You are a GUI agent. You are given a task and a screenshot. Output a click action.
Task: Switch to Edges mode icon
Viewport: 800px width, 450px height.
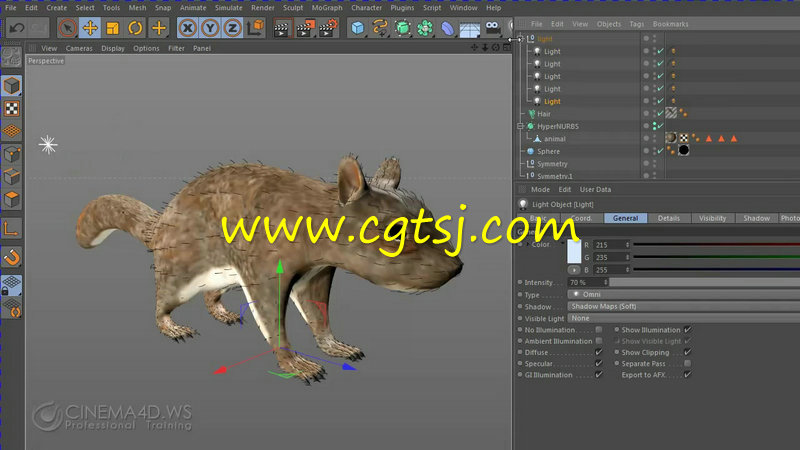pos(11,176)
